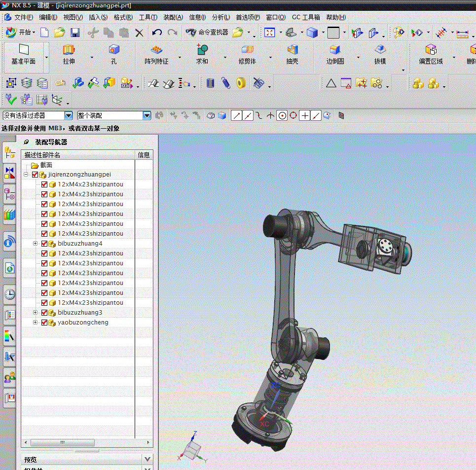Select the Shell (抽壳) tool icon
This screenshot has height=470, width=476.
click(293, 50)
